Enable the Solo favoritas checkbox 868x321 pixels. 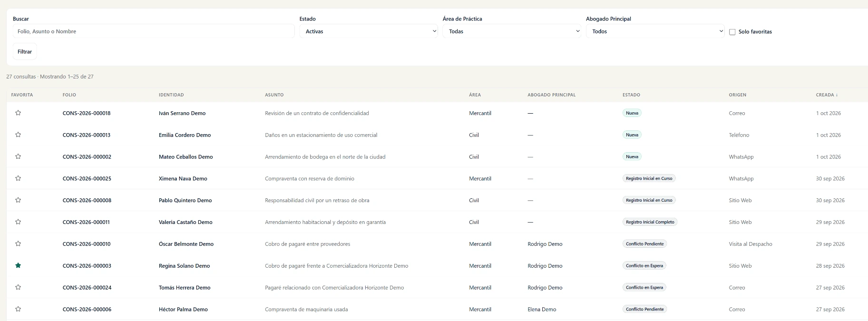pos(732,32)
